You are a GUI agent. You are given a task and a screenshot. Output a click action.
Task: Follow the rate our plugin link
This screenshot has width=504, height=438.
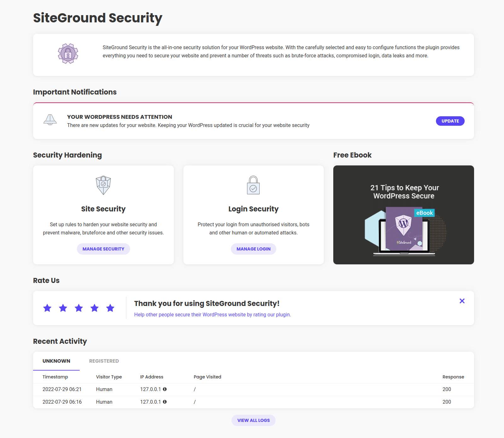point(213,314)
